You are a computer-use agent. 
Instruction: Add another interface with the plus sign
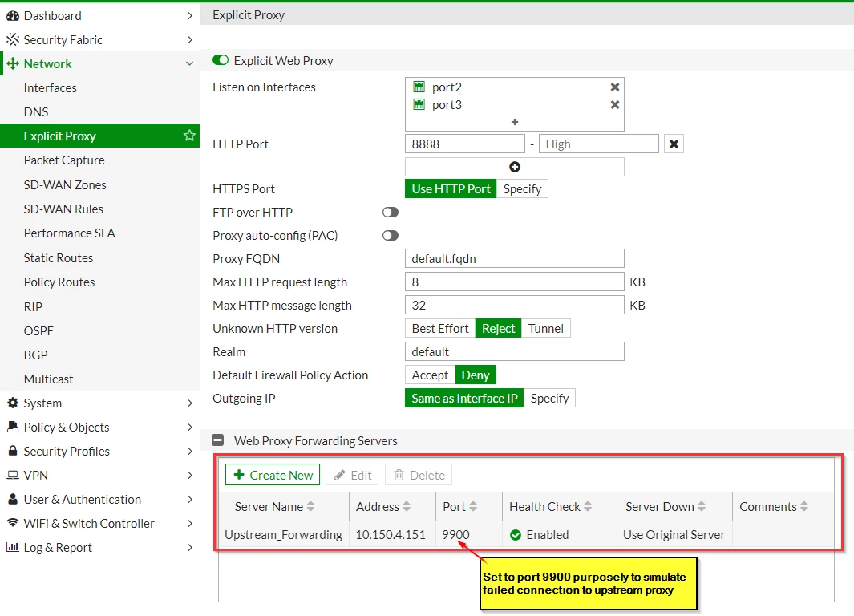click(515, 122)
